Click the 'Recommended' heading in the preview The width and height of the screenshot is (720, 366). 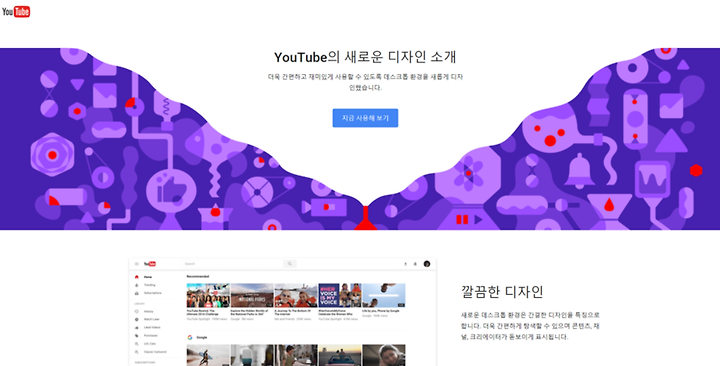pos(197,276)
